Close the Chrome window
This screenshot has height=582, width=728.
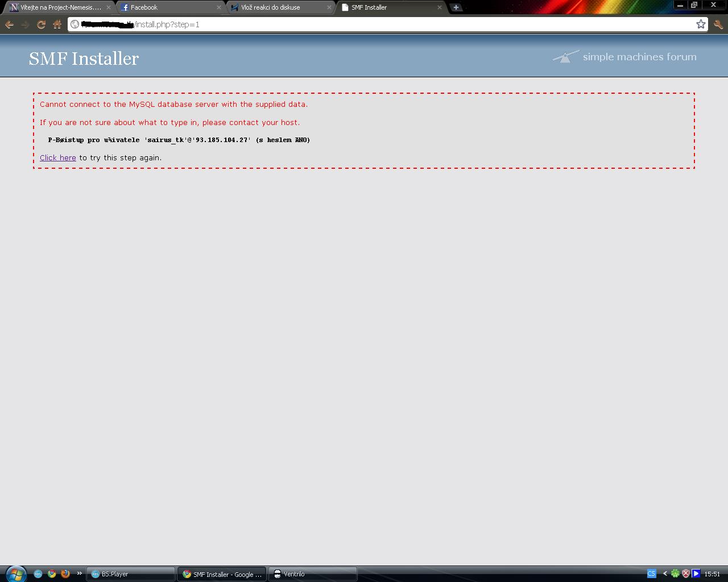click(x=713, y=5)
